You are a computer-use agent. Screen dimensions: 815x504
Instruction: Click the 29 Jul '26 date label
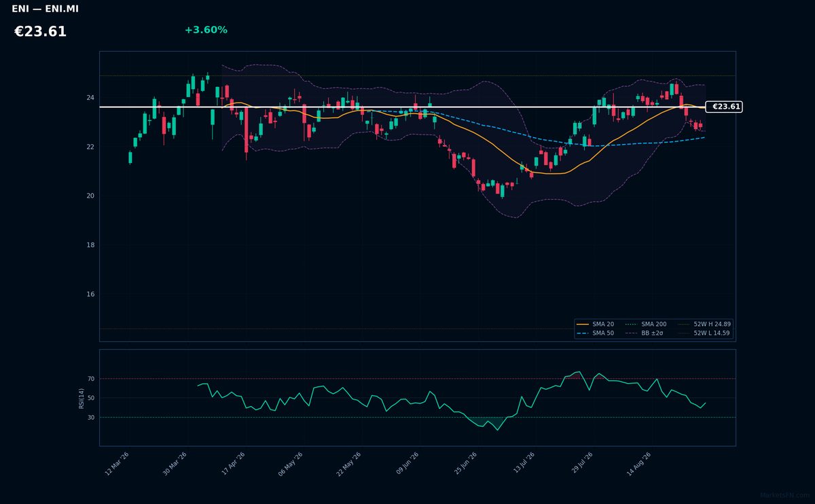click(x=581, y=463)
